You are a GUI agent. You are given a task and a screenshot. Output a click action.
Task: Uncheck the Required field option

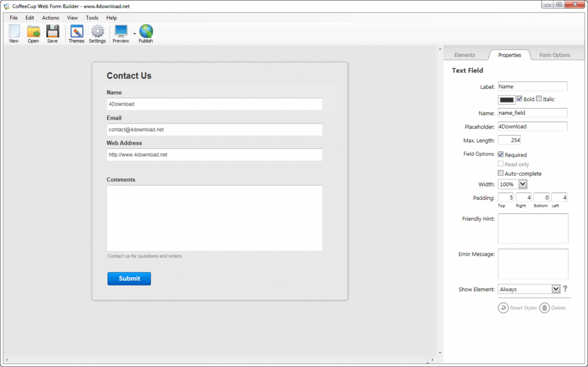[501, 154]
